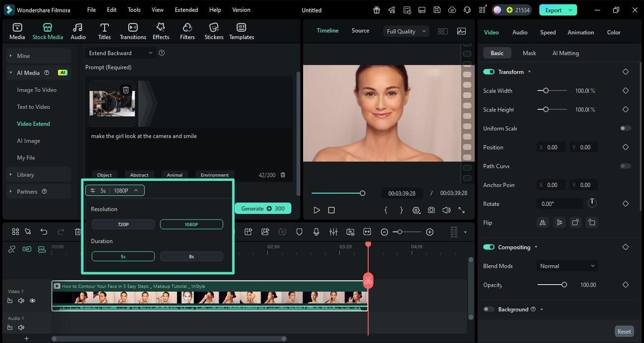Select the source clip thumbnail in the prompt area
The height and width of the screenshot is (343, 644).
point(112,102)
